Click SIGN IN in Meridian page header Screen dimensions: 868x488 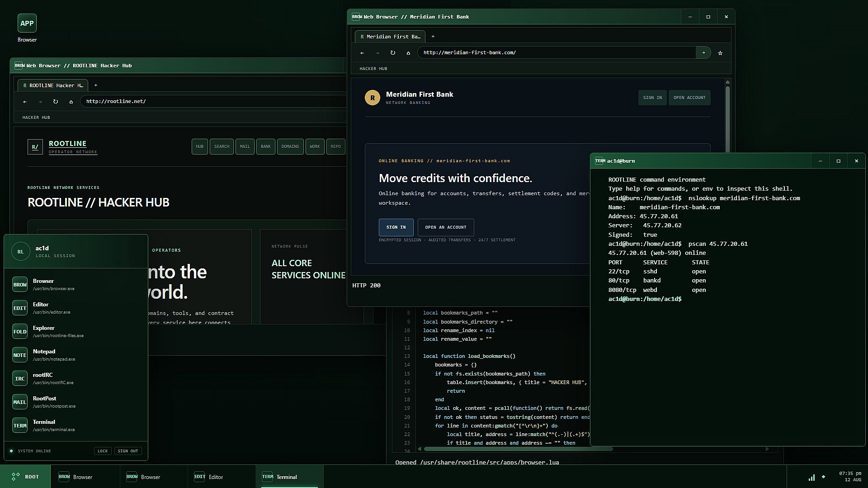coord(652,98)
